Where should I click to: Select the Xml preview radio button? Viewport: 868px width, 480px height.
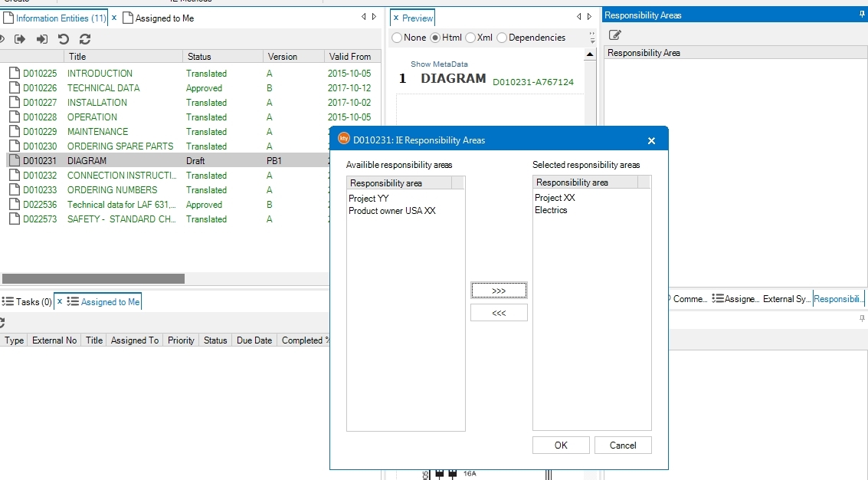click(x=470, y=38)
